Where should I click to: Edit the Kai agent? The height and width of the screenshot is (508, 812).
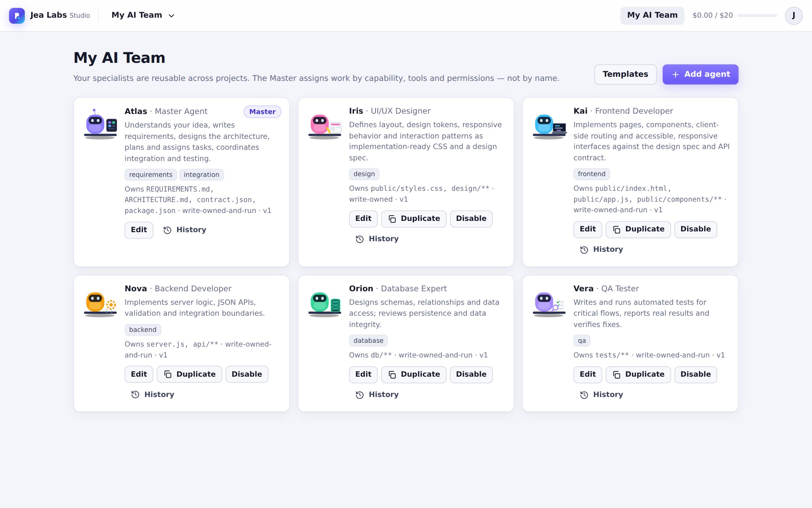point(588,229)
